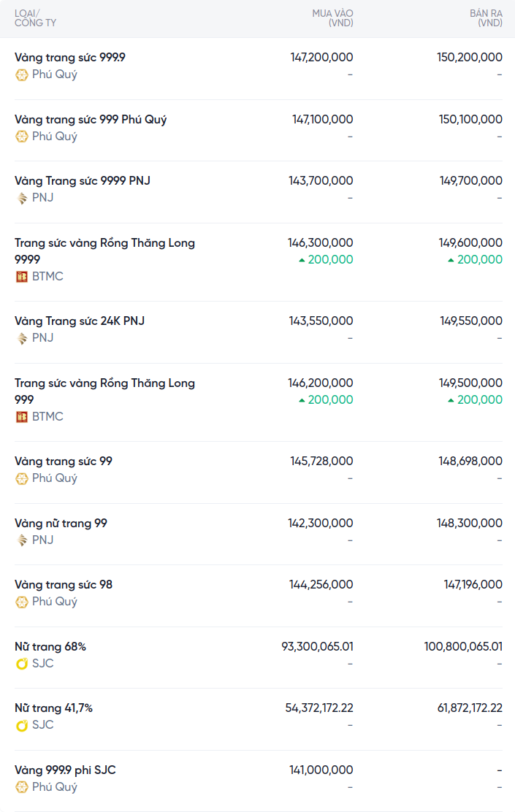Click green up arrow beside Rồng Thăng Long 999 sell change
This screenshot has width=515, height=812.
(x=451, y=400)
